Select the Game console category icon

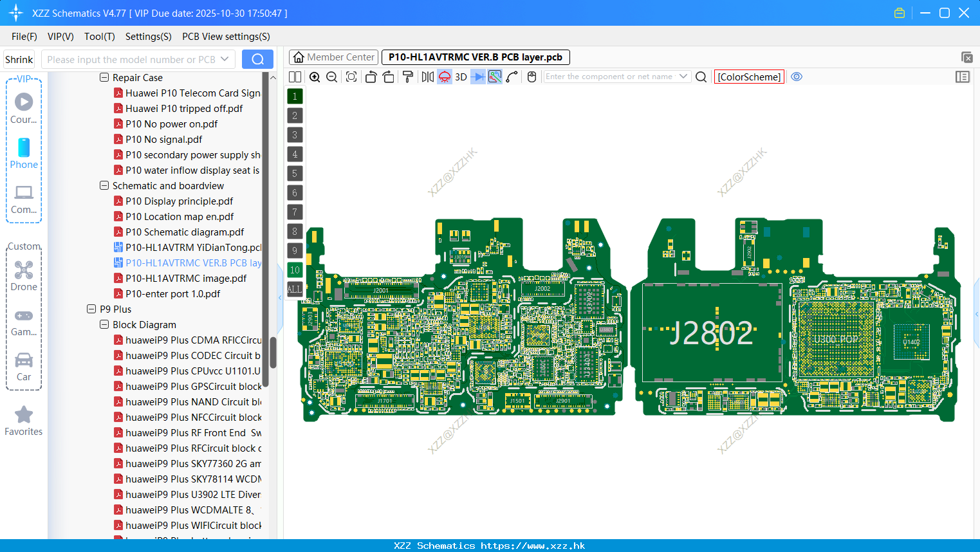coord(24,322)
